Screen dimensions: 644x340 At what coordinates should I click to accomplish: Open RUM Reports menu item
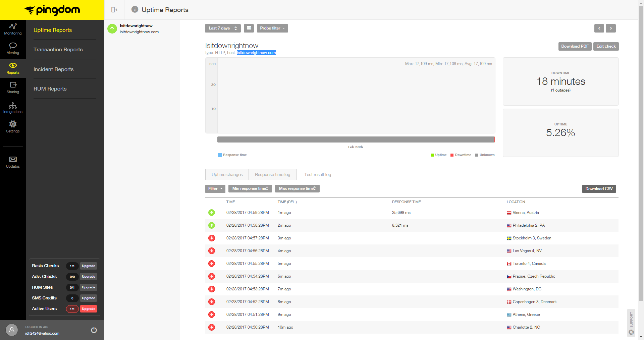[x=50, y=89]
